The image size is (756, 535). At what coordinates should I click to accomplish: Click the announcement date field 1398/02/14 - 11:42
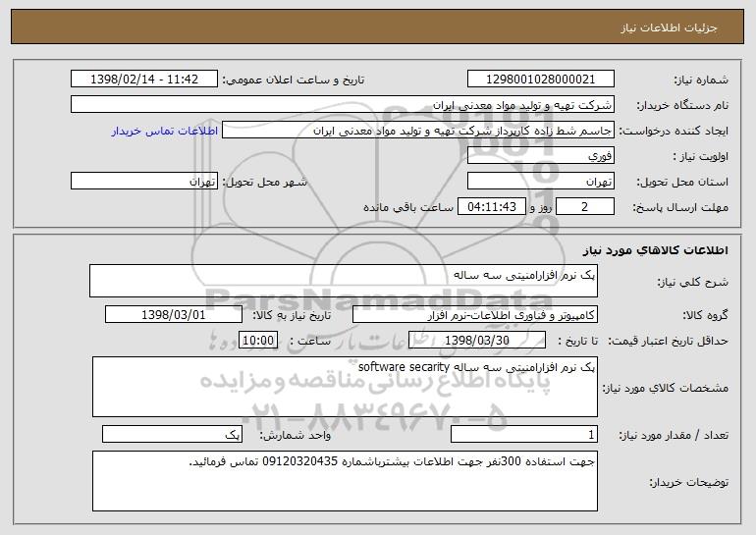(144, 80)
